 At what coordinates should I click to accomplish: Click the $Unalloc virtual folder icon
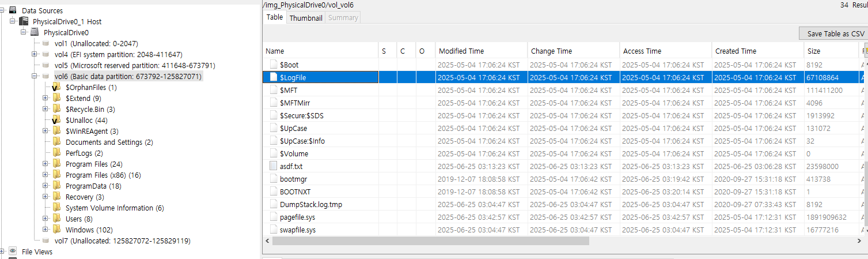pyautogui.click(x=56, y=120)
